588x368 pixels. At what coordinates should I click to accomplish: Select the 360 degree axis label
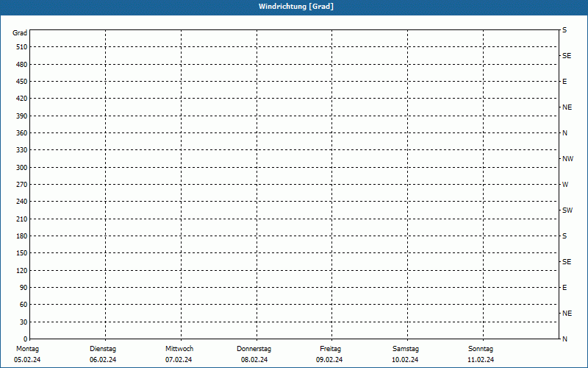pos(21,133)
